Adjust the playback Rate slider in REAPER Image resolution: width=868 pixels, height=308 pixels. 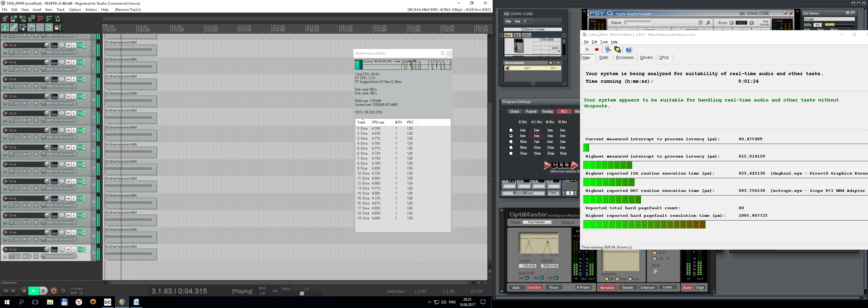(x=302, y=294)
